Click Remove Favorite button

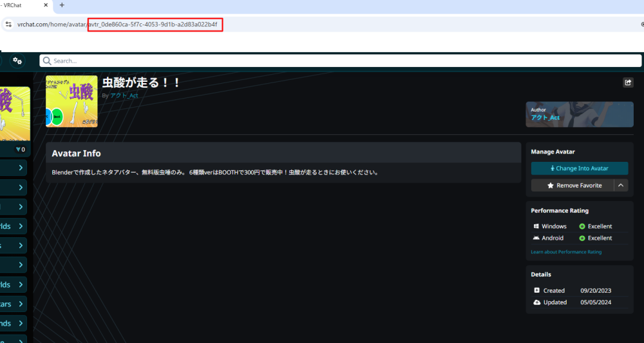pos(573,186)
